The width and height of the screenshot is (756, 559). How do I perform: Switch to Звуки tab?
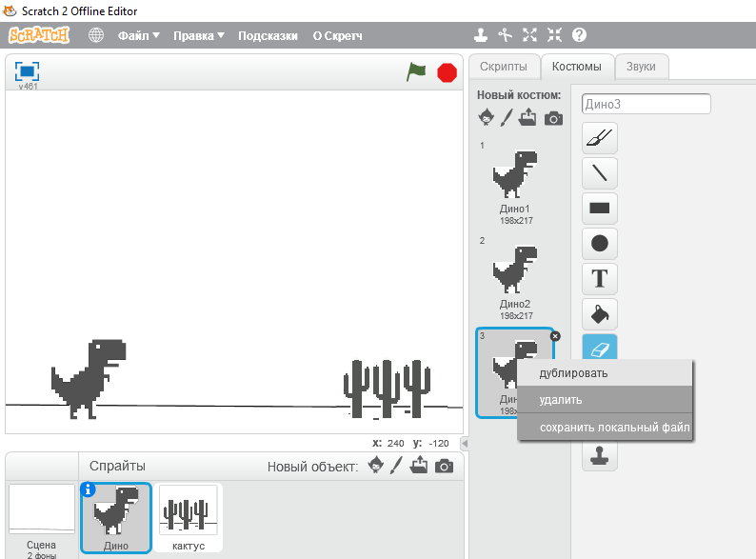tap(641, 67)
